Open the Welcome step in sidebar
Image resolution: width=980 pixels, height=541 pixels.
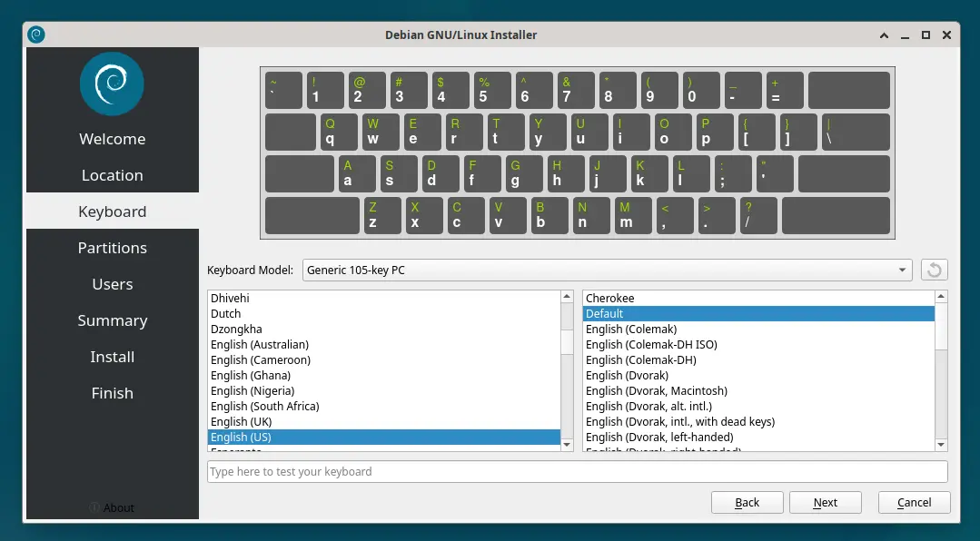(x=113, y=139)
